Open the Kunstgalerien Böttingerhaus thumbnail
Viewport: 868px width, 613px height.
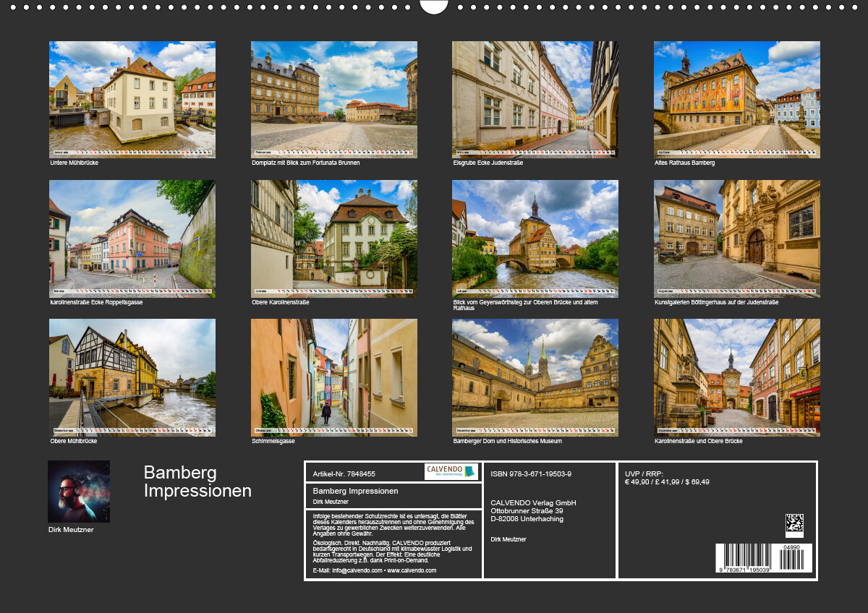click(x=737, y=239)
